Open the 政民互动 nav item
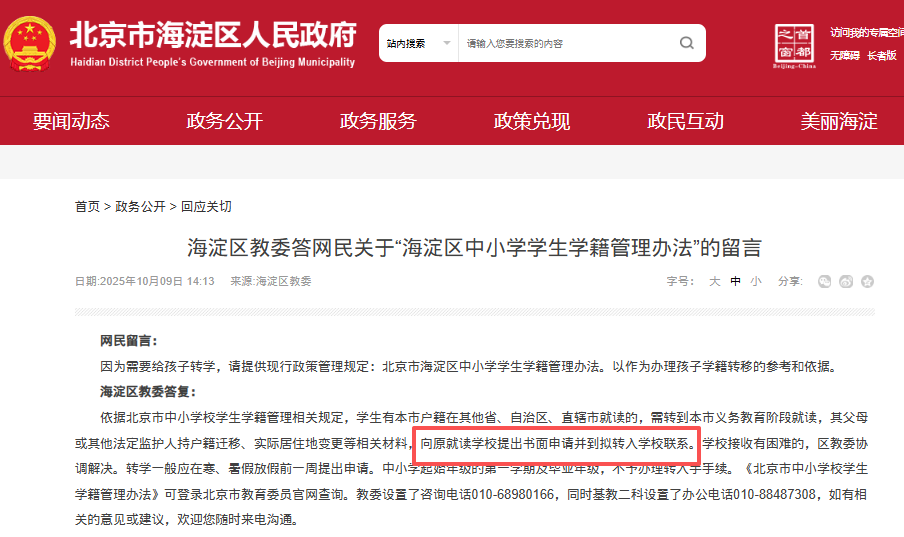 (685, 121)
